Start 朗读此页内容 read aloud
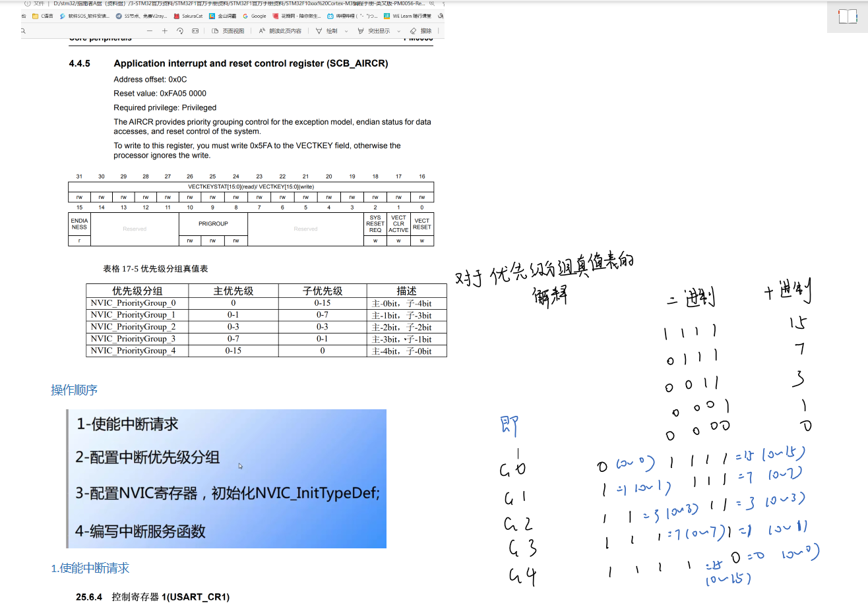Viewport: 868px width, 607px height. click(280, 31)
